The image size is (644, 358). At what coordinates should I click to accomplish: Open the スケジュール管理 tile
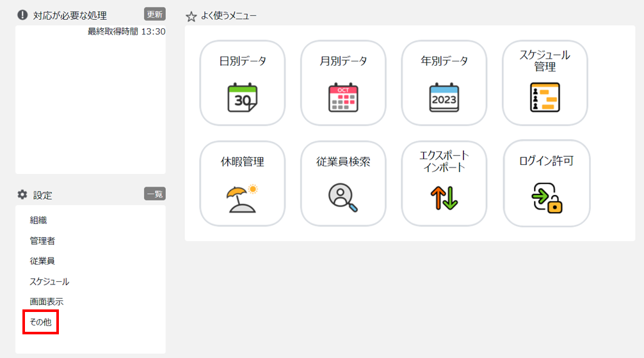pos(545,83)
